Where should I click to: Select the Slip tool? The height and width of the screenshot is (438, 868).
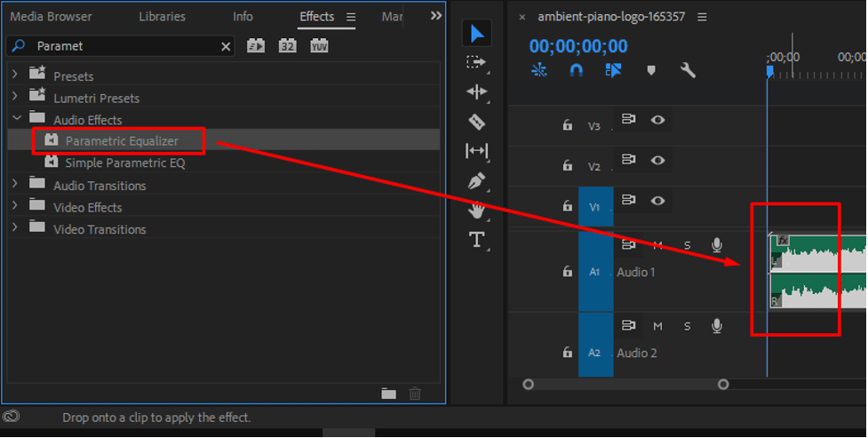point(476,151)
